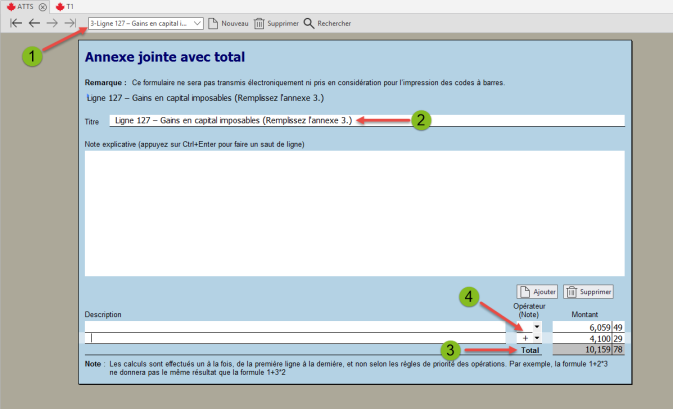Open the Ligne 127 schedule dropdown
Viewport: 673px width, 409px height.
point(197,22)
